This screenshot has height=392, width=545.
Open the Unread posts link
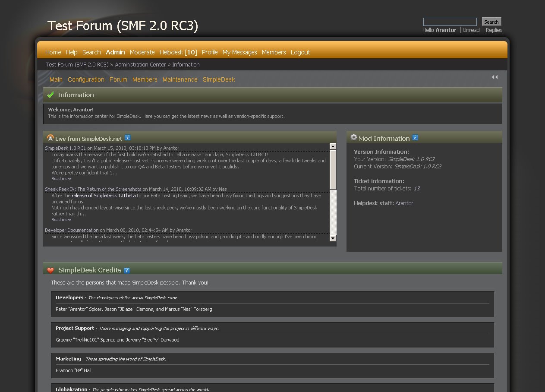[x=471, y=30]
